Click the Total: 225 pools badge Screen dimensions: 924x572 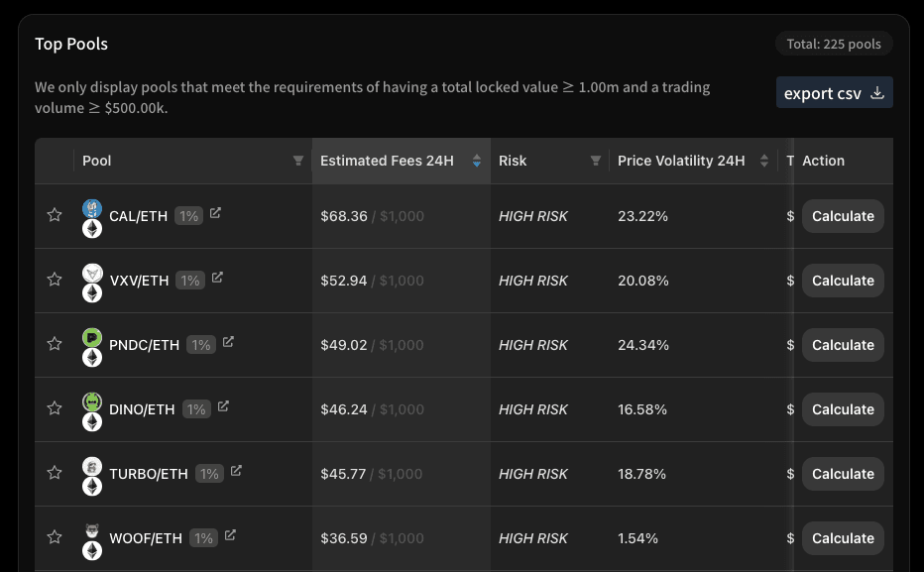point(834,44)
